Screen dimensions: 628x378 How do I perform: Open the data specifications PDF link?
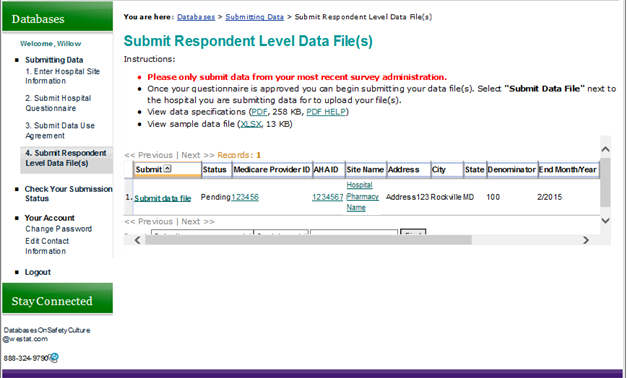coord(259,112)
